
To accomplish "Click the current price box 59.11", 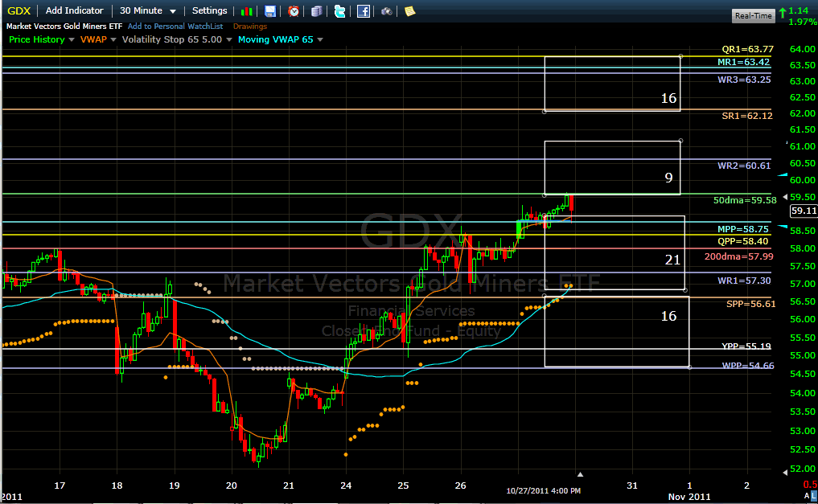I will pos(804,211).
